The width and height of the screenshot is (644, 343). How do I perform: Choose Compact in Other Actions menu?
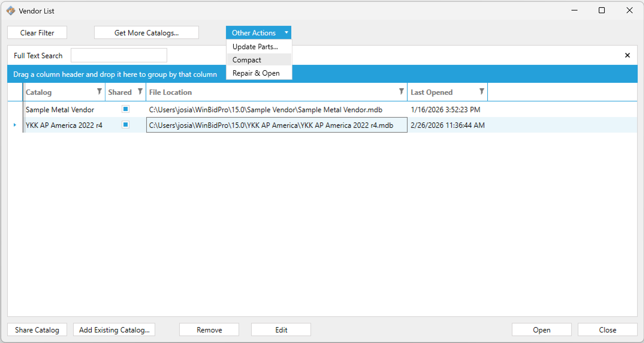click(x=247, y=60)
